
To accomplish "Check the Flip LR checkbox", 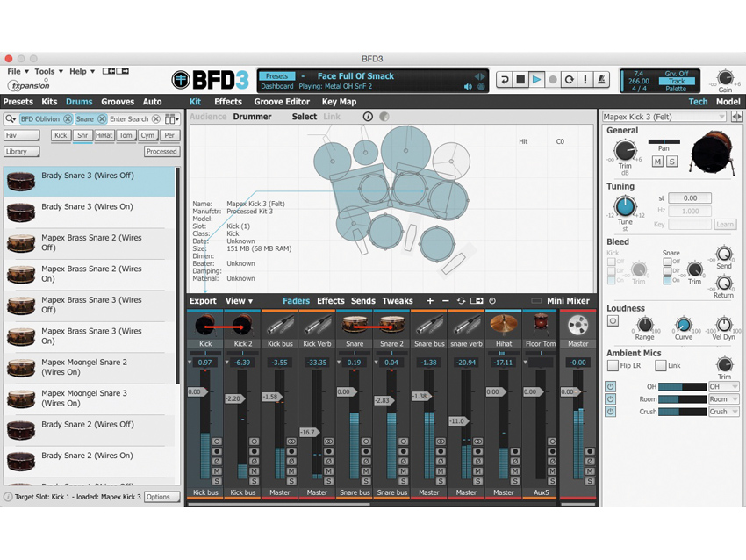I will pos(613,365).
